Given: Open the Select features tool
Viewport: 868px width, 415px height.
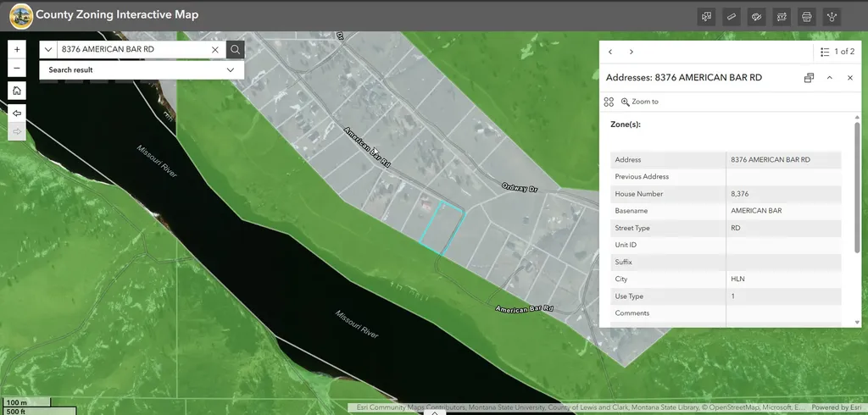Looking at the screenshot, I should coord(706,17).
